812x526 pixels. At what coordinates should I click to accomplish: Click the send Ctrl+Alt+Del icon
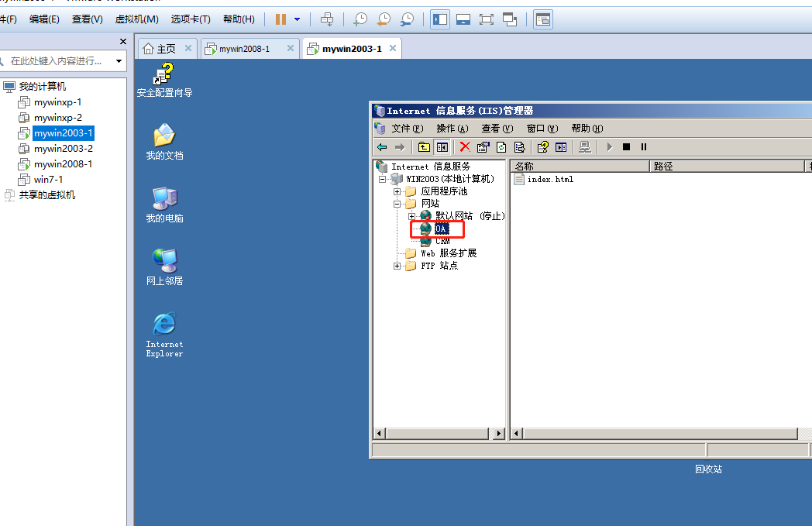tap(327, 19)
